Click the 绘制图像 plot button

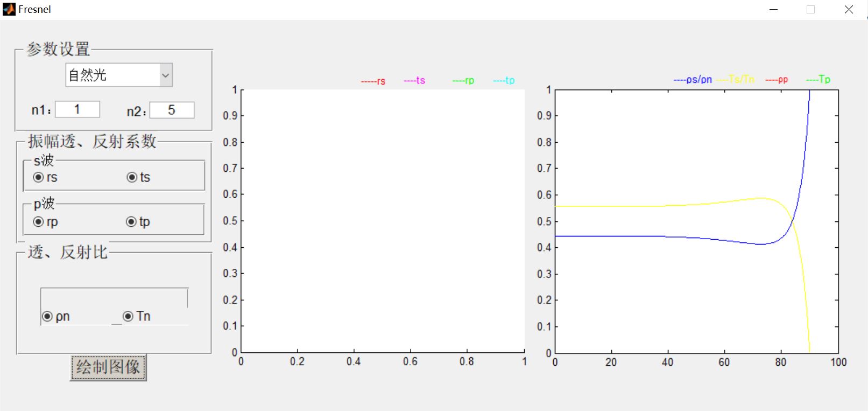pyautogui.click(x=108, y=367)
